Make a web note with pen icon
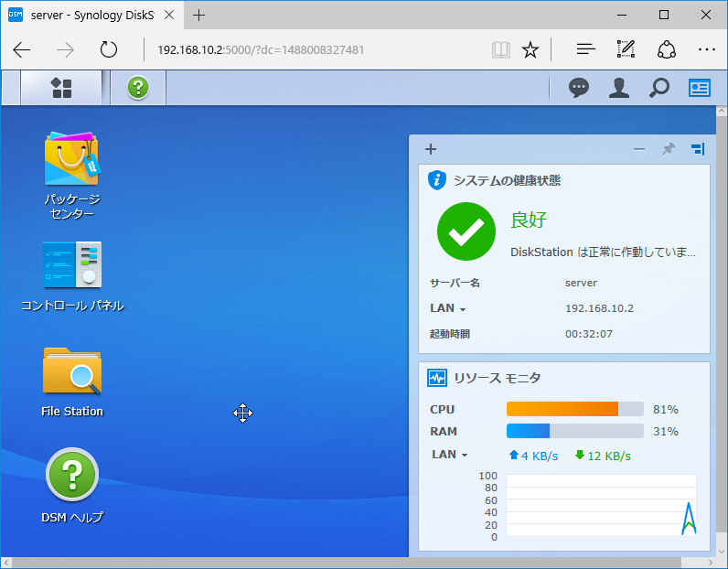 point(626,49)
